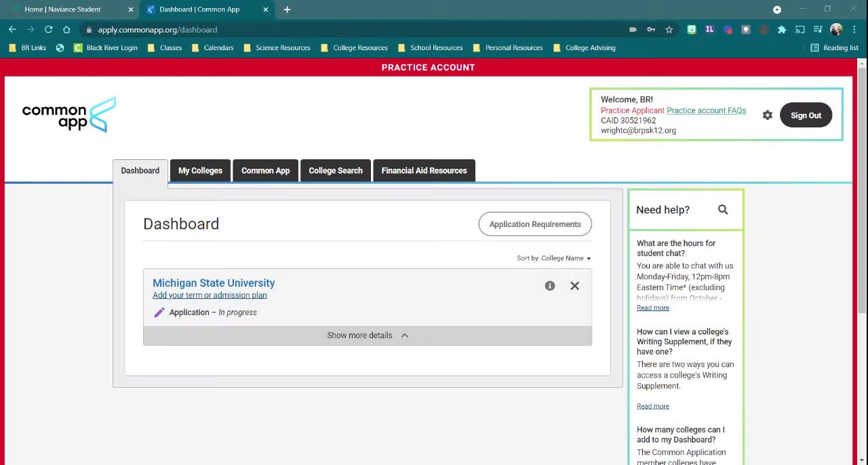Open saved passwords key icon
Viewport: 868px width, 465px height.
pyautogui.click(x=651, y=30)
